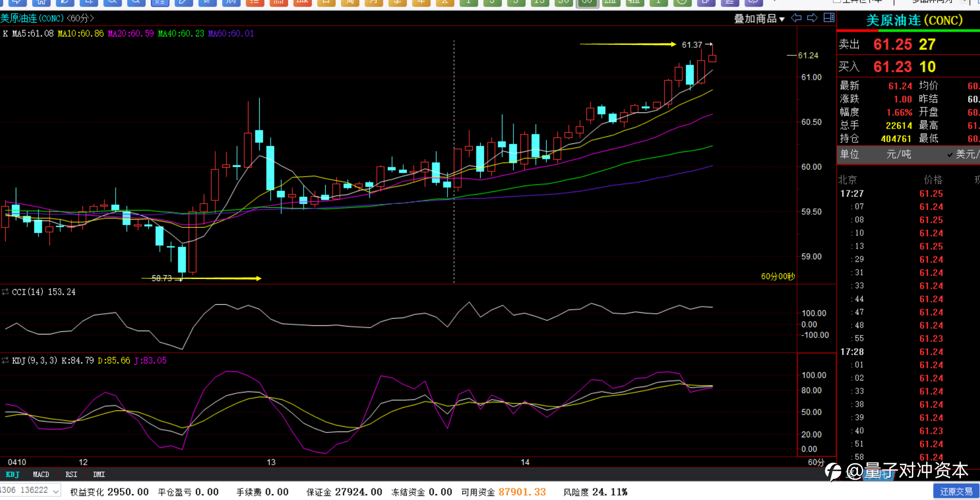Click the 可用资金 87901.33 status entry
Viewport: 980px width, 500px height.
503,492
